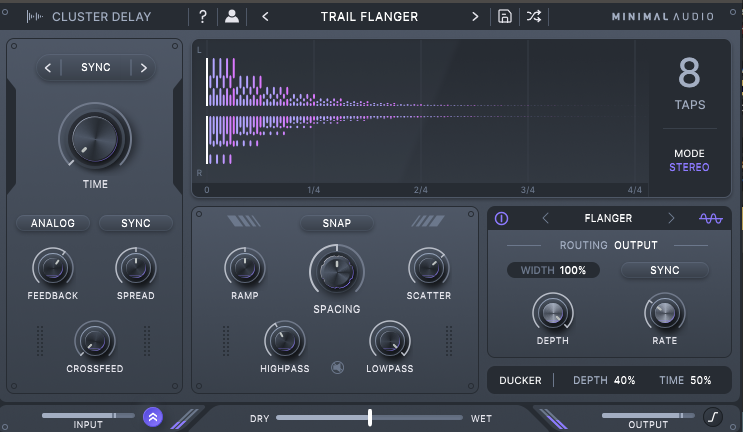Open the Trail Flanger preset menu
This screenshot has height=432, width=743.
tap(369, 16)
